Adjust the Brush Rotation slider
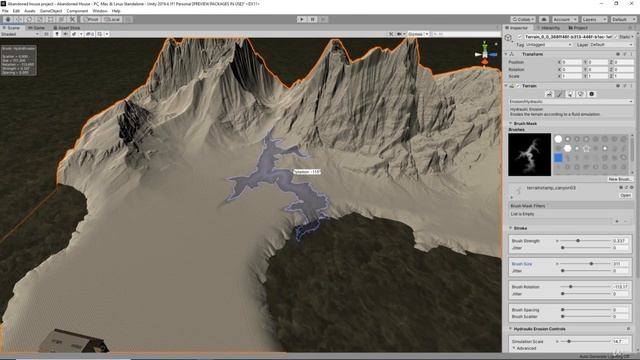The height and width of the screenshot is (360, 640). click(586, 287)
